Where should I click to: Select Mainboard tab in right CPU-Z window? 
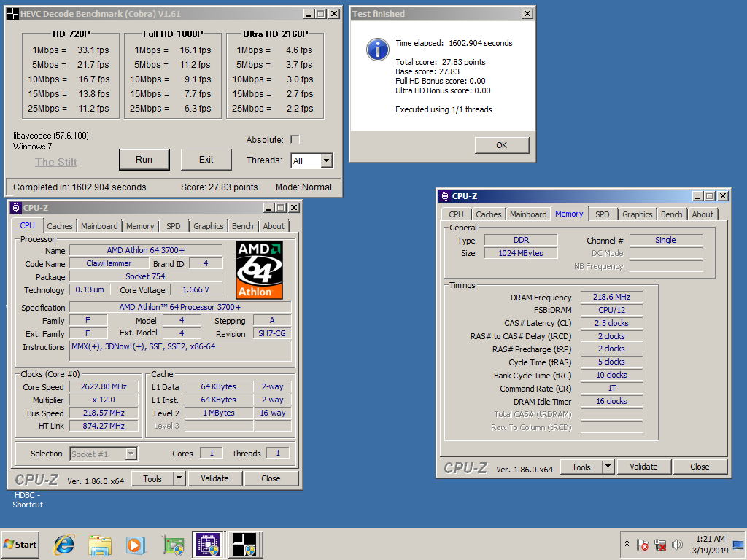coord(528,214)
